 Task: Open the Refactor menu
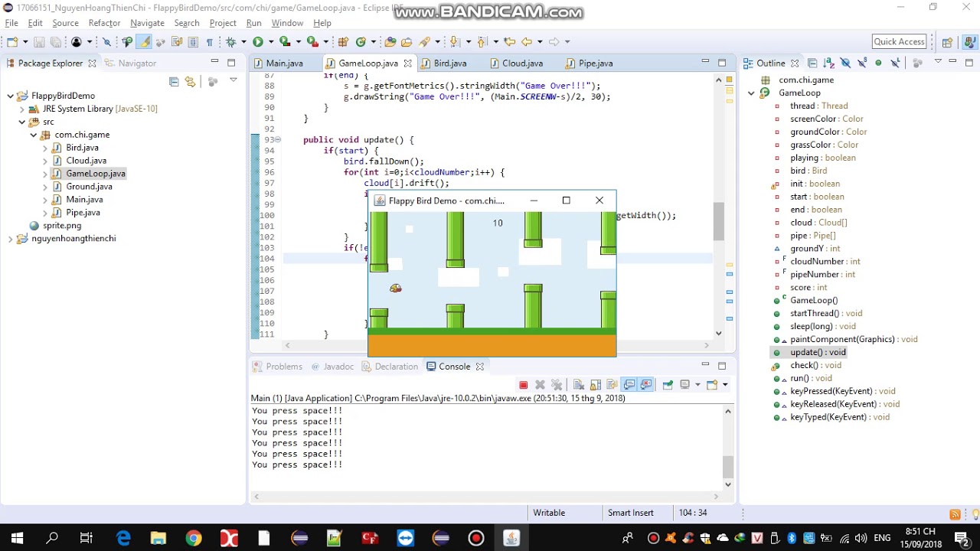coord(104,23)
